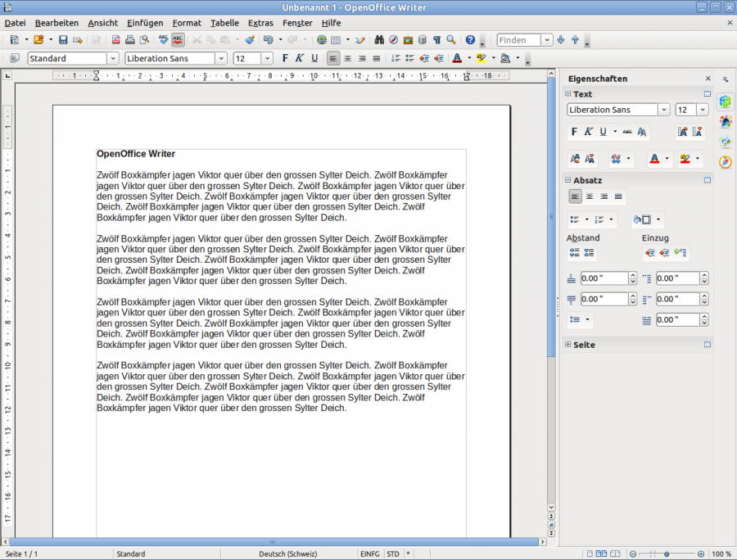Open the Tabelle menu
The width and height of the screenshot is (737, 560).
[224, 22]
